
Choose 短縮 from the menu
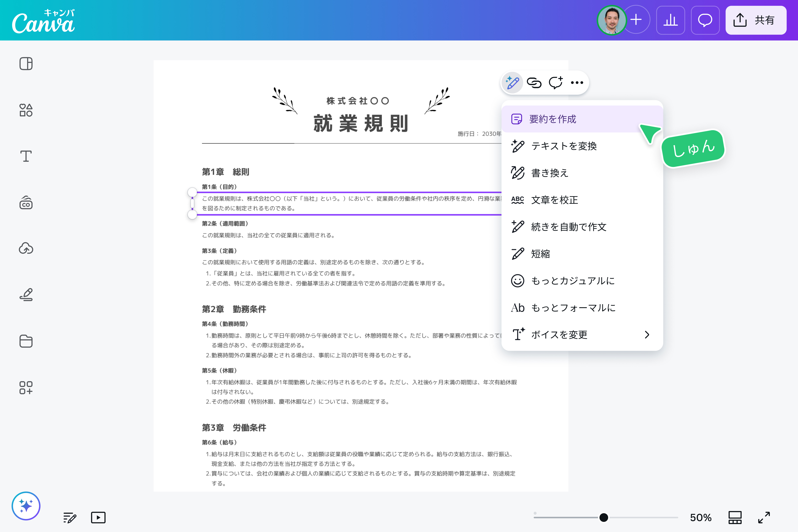tap(582, 254)
